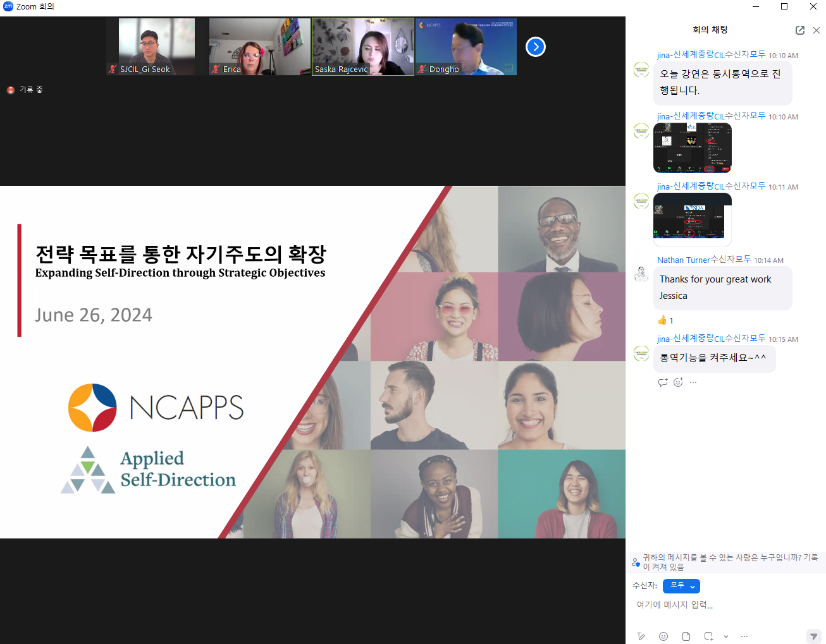
Task: Expand the 모두 recipient dropdown
Action: click(681, 586)
